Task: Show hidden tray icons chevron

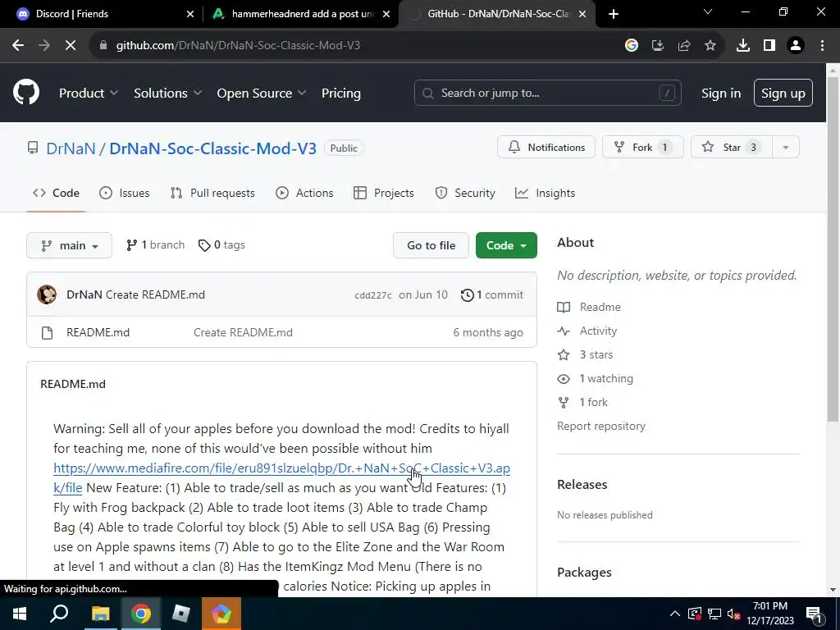Action: (675, 614)
